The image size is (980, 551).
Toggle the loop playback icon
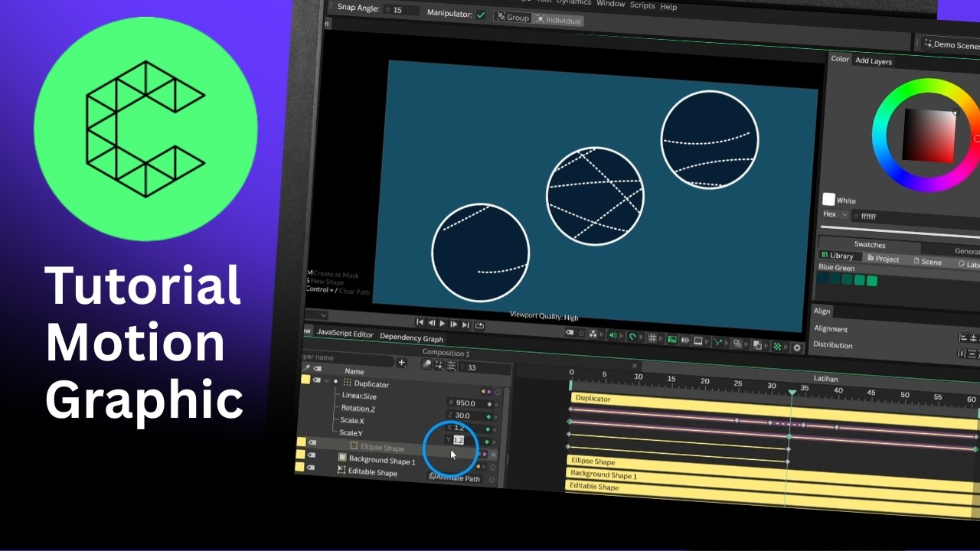pos(479,325)
